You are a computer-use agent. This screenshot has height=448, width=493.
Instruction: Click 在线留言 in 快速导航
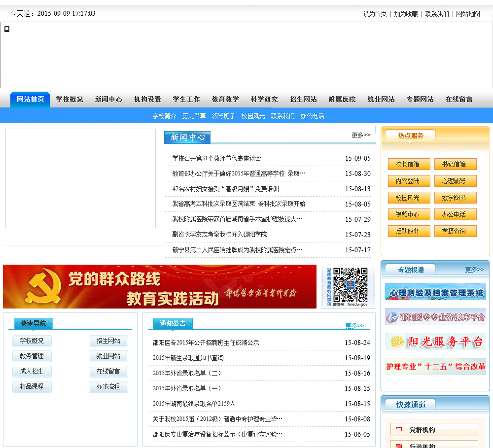click(108, 371)
